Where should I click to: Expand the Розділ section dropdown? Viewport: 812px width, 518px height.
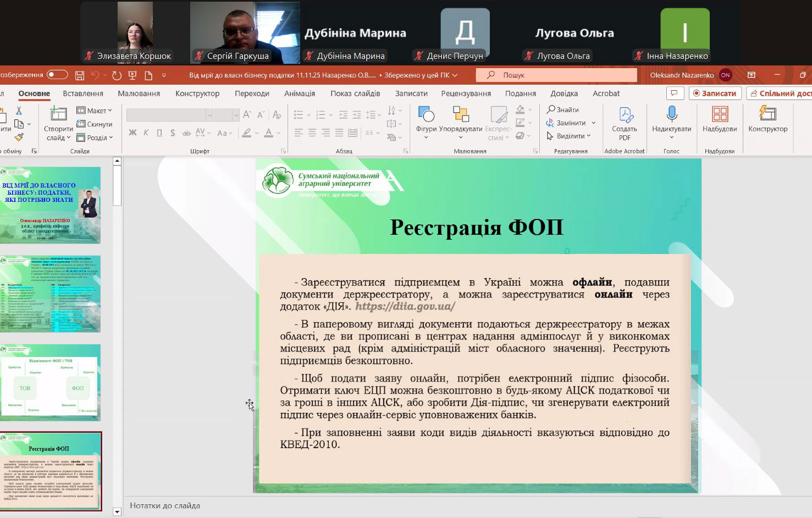(95, 137)
